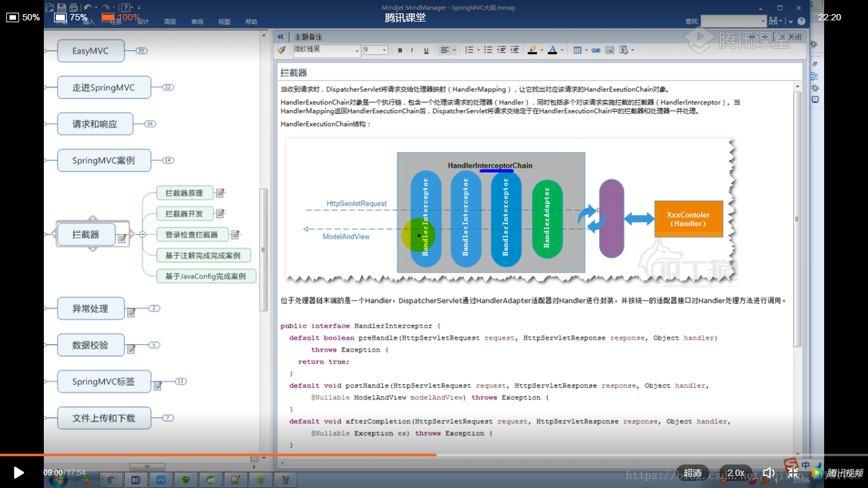Expand EasyMVC subtopic count 20
The image size is (868, 488).
click(x=141, y=51)
